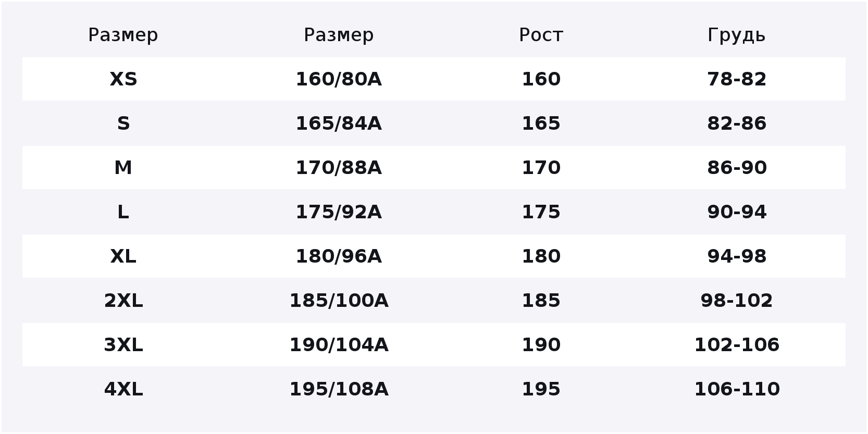Image resolution: width=868 pixels, height=434 pixels.
Task: Click height value 195
Action: click(x=541, y=389)
